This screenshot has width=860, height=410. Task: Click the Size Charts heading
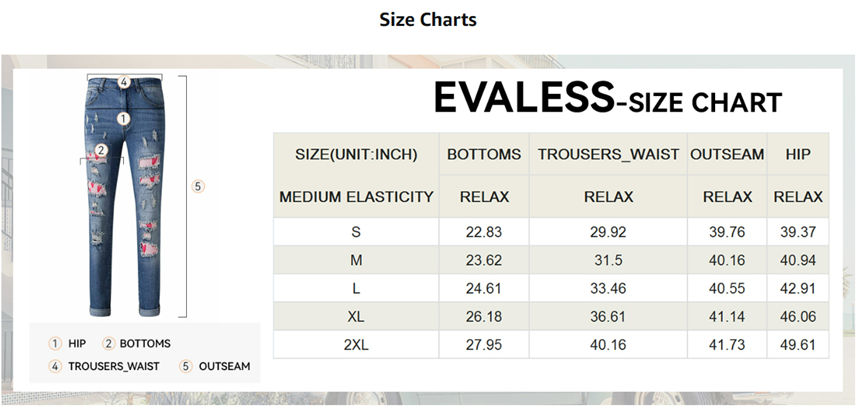(428, 20)
